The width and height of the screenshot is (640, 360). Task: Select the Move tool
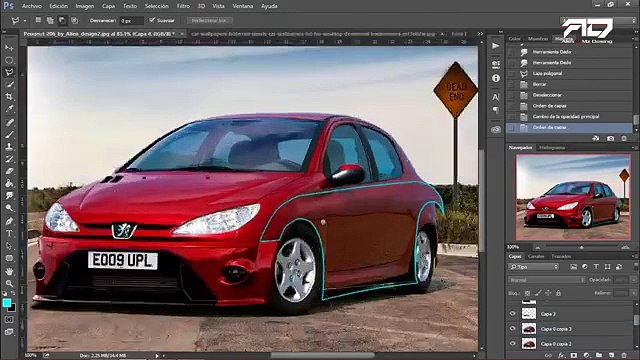pyautogui.click(x=9, y=48)
